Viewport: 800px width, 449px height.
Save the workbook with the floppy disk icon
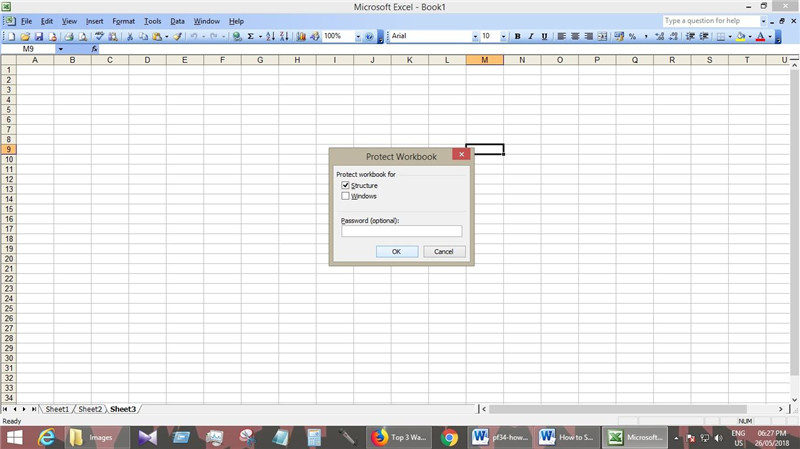[x=39, y=36]
